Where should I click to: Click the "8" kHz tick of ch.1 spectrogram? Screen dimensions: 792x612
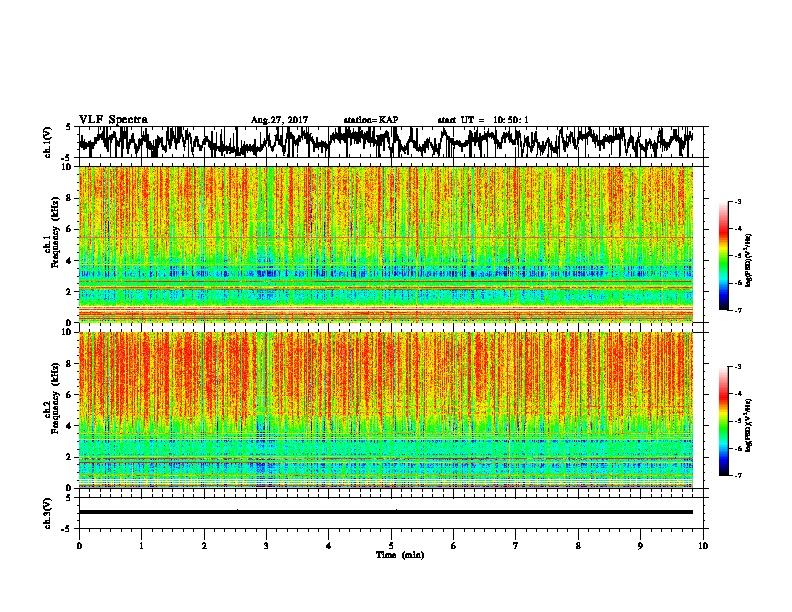tap(70, 198)
